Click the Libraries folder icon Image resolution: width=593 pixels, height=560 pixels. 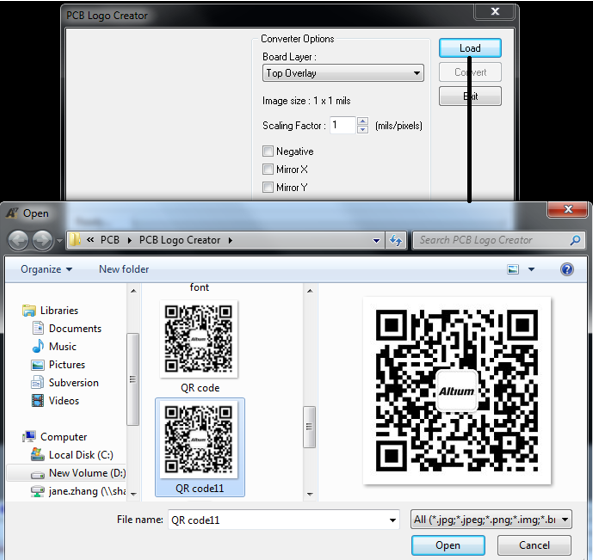[x=29, y=311]
